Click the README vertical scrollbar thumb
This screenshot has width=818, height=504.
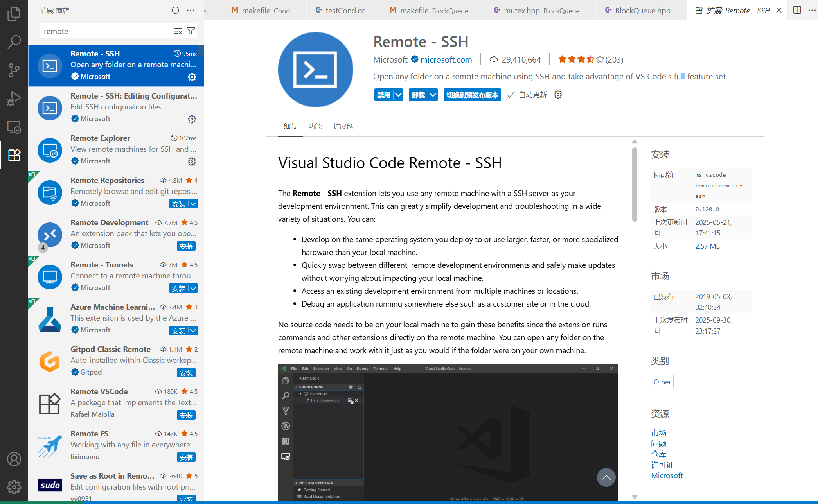(635, 185)
